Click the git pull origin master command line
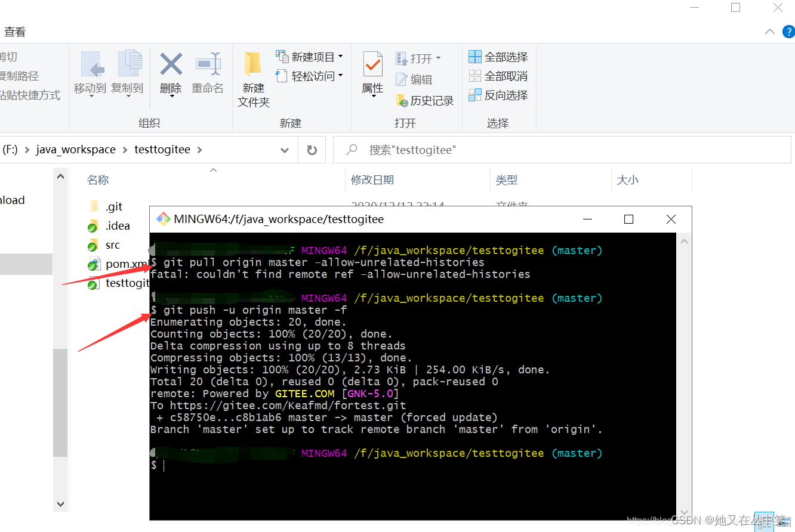 [318, 262]
